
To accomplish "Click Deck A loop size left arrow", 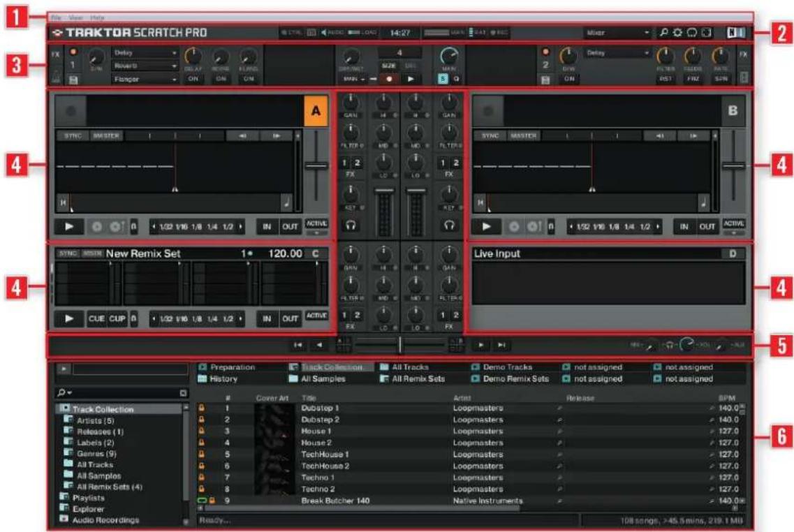I will tap(154, 227).
